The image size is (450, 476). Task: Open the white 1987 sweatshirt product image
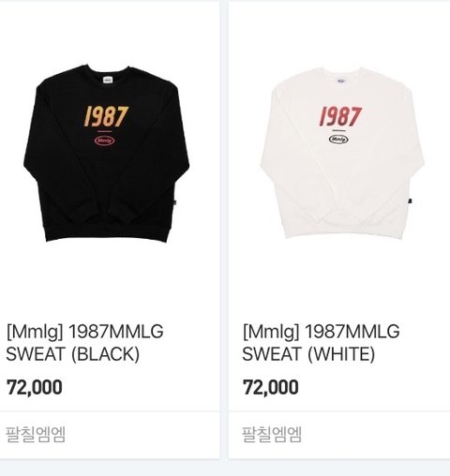(x=342, y=153)
